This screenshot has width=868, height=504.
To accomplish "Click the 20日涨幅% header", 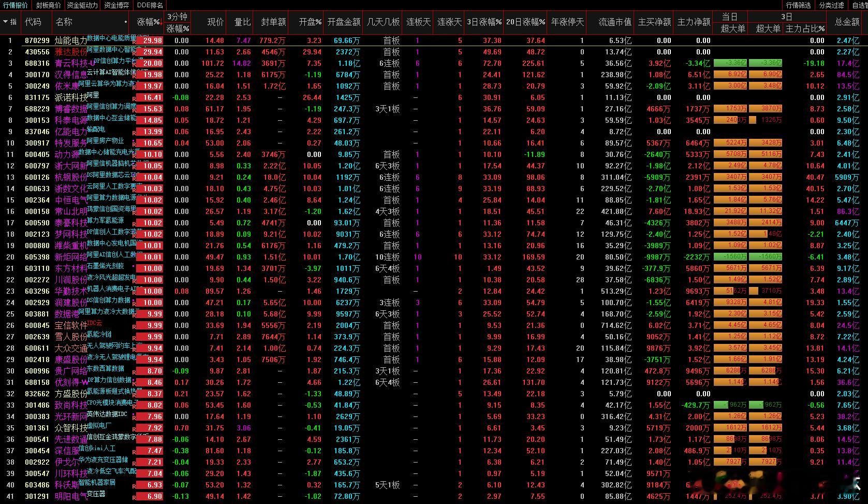I will coord(525,22).
